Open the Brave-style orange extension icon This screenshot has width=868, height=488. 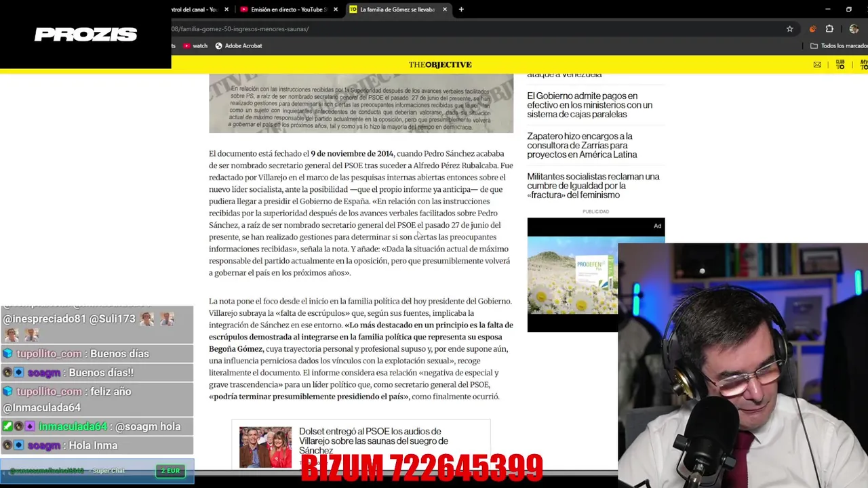coord(812,29)
